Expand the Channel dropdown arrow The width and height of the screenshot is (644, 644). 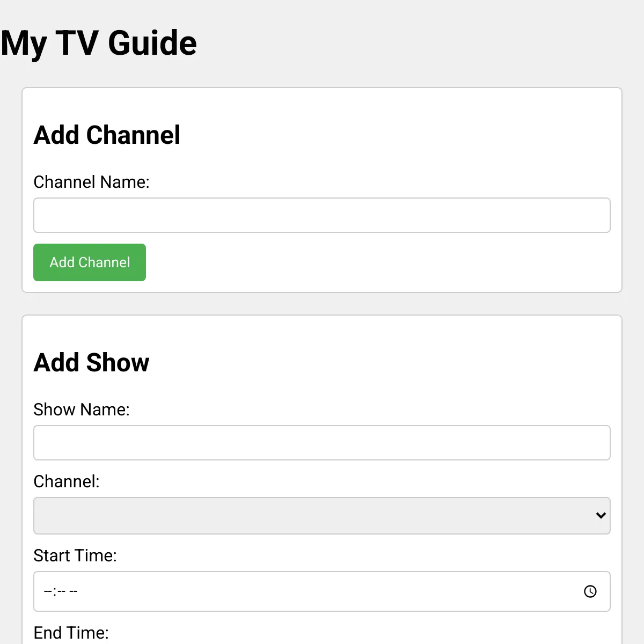click(x=601, y=516)
